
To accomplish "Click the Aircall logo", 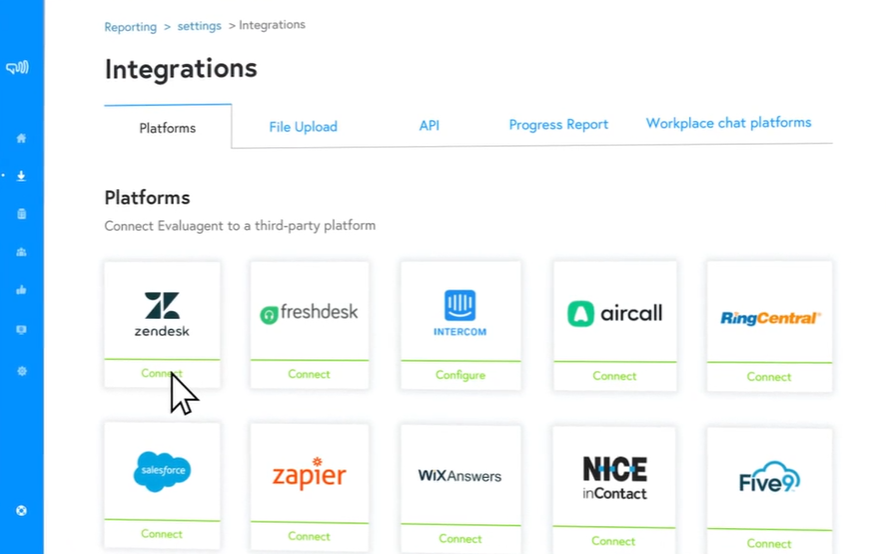I will (x=615, y=314).
